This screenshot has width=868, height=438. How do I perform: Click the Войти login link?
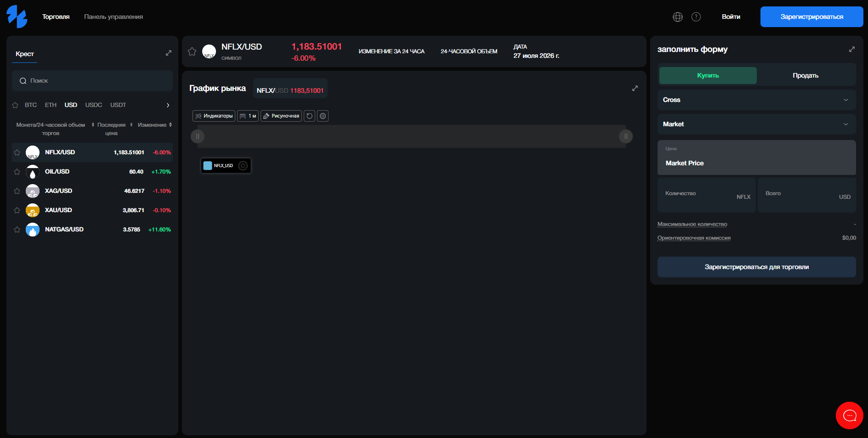pyautogui.click(x=731, y=17)
